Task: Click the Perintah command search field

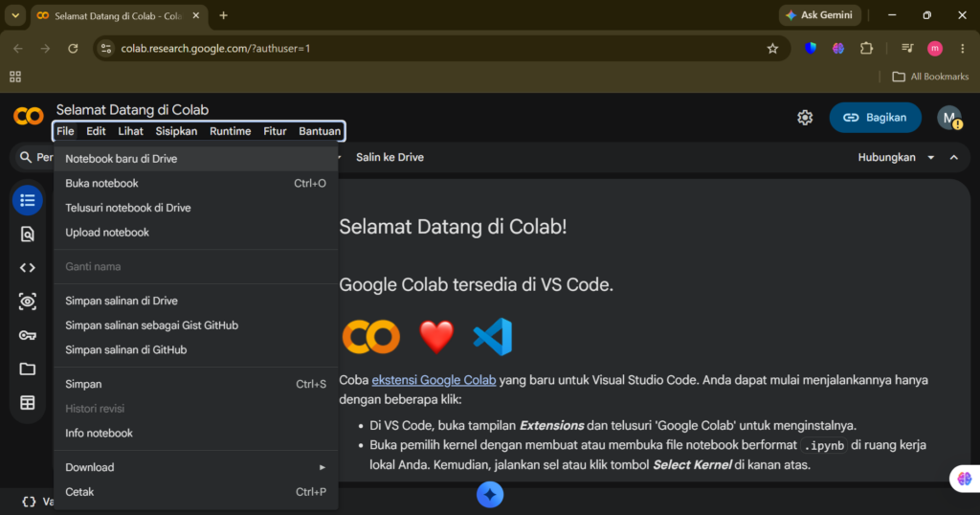Action: point(35,158)
